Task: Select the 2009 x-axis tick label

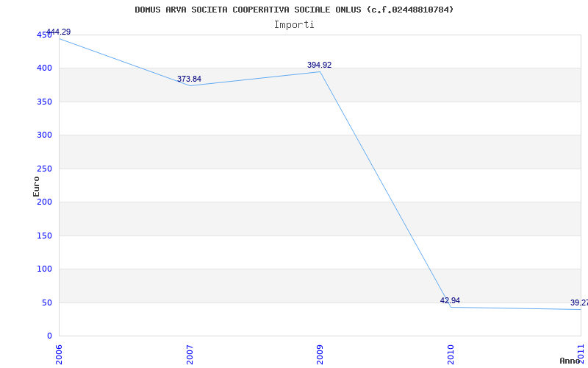Action: [320, 355]
